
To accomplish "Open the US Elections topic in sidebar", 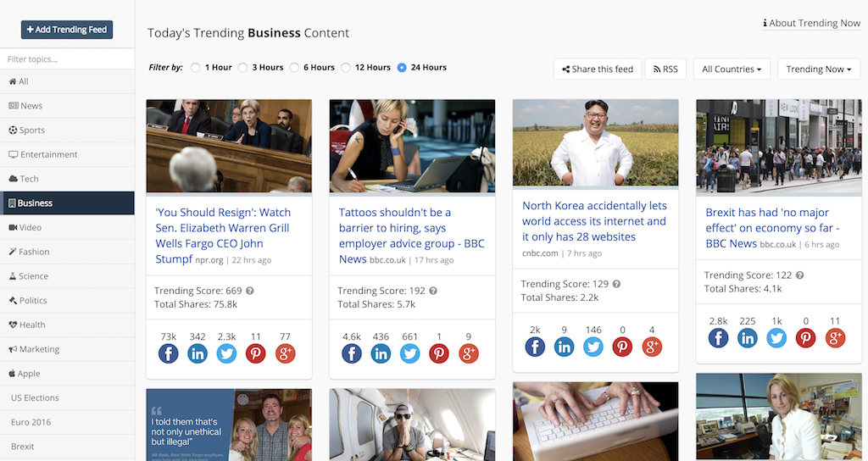I will [x=67, y=398].
